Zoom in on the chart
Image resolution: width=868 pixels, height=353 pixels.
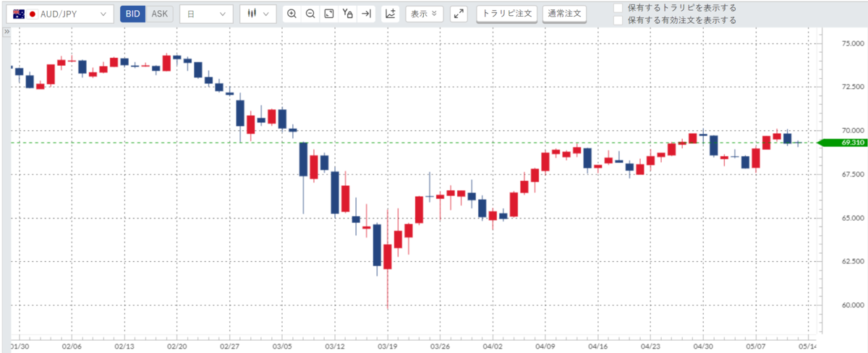292,13
